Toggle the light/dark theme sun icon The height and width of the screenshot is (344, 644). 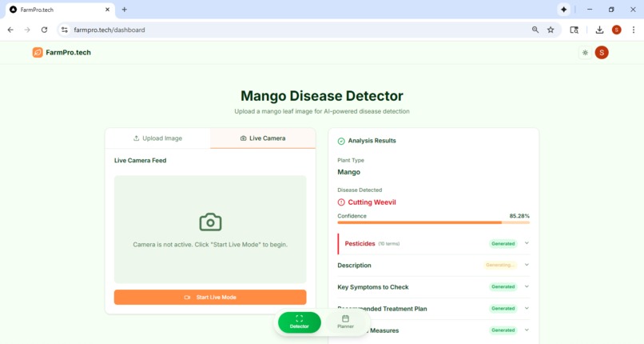coord(585,53)
